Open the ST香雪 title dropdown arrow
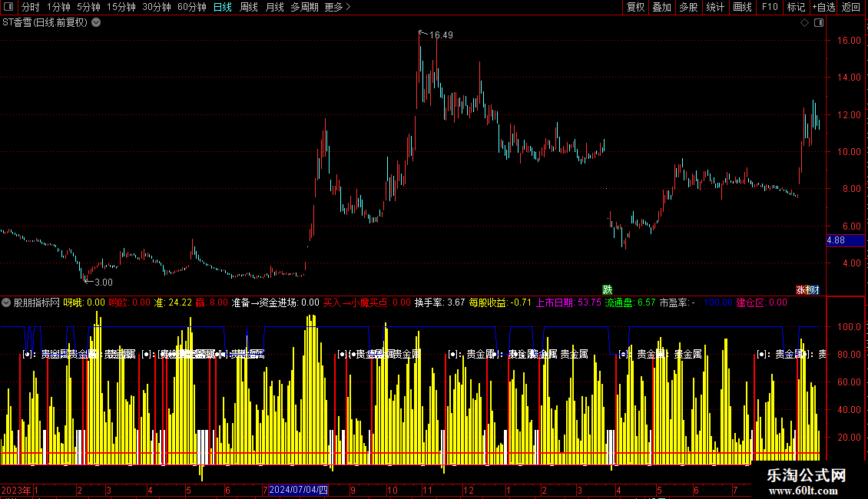Viewport: 868px width, 499px height. tap(96, 23)
